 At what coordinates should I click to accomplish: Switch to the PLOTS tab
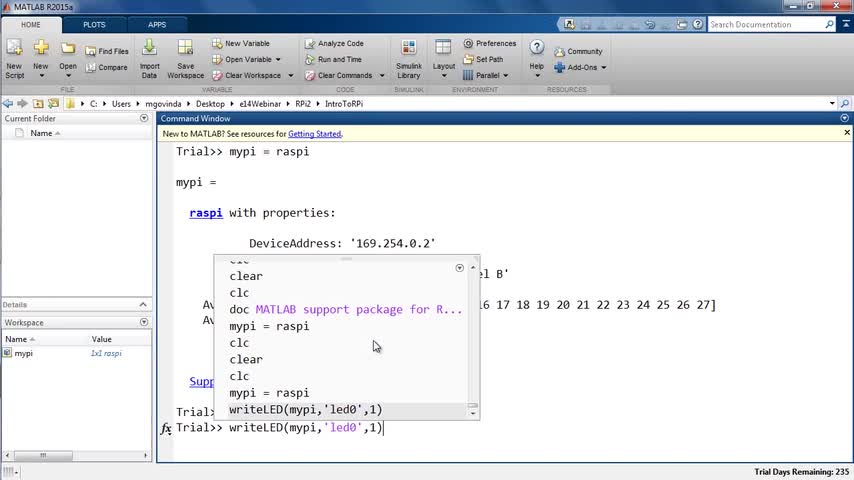coord(94,25)
